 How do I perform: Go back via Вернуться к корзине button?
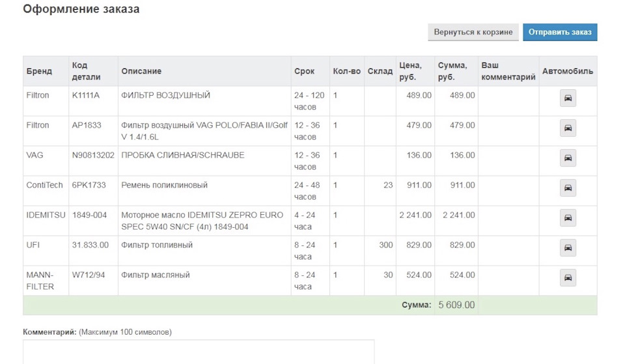(x=473, y=32)
